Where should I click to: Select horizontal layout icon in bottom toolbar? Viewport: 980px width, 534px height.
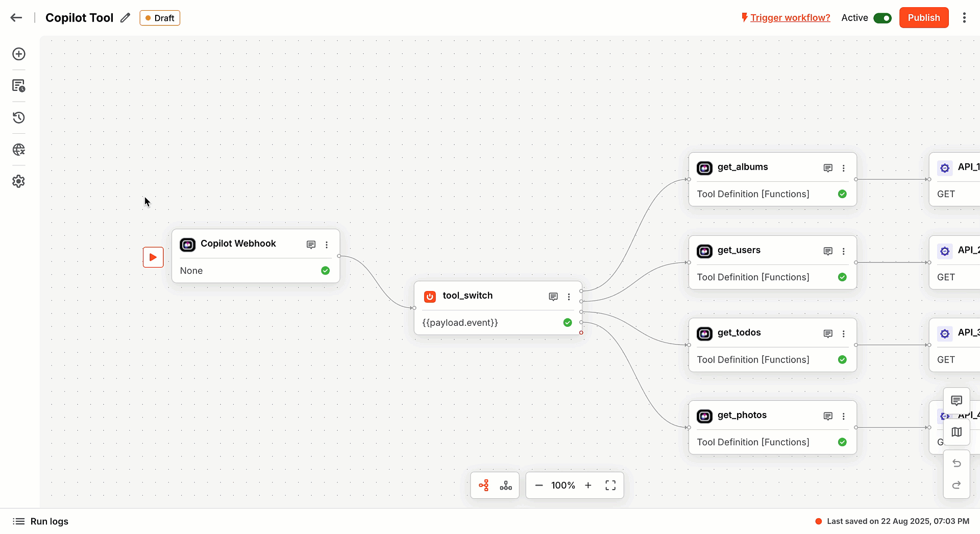point(484,486)
